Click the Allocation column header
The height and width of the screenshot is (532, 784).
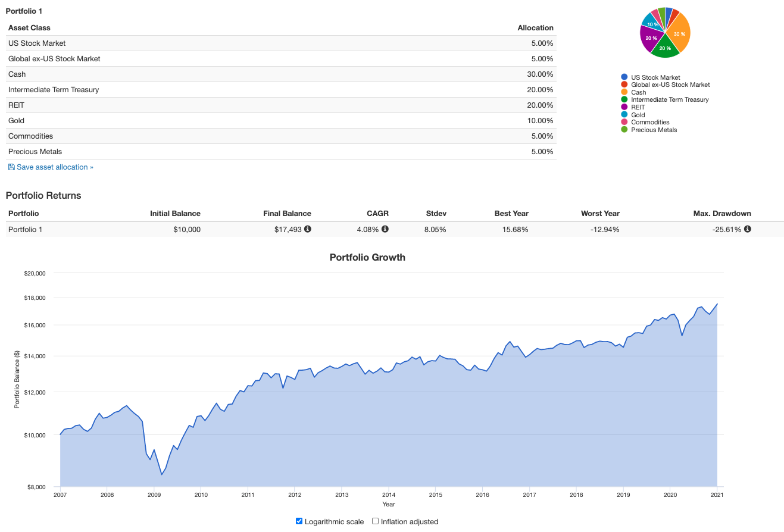[x=535, y=28]
